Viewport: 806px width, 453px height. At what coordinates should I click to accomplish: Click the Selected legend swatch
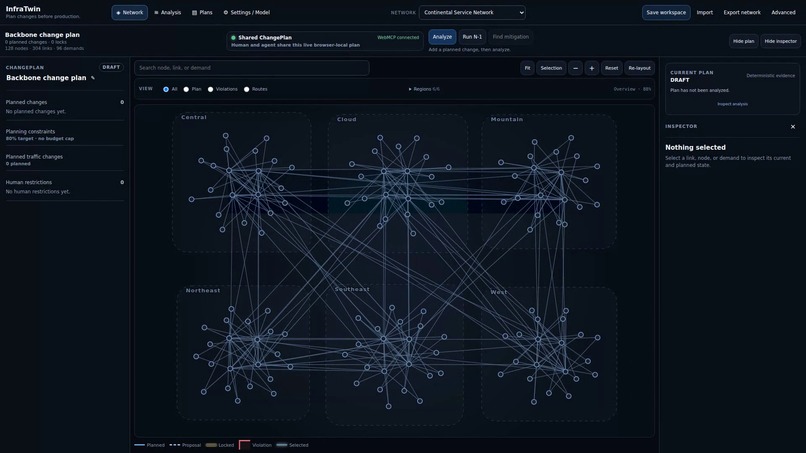point(282,445)
